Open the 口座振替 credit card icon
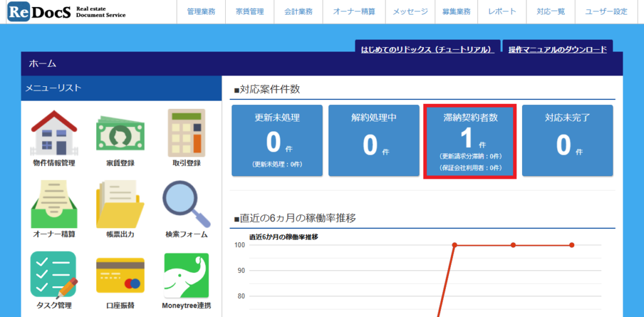The height and width of the screenshot is (317, 644). coord(120,275)
